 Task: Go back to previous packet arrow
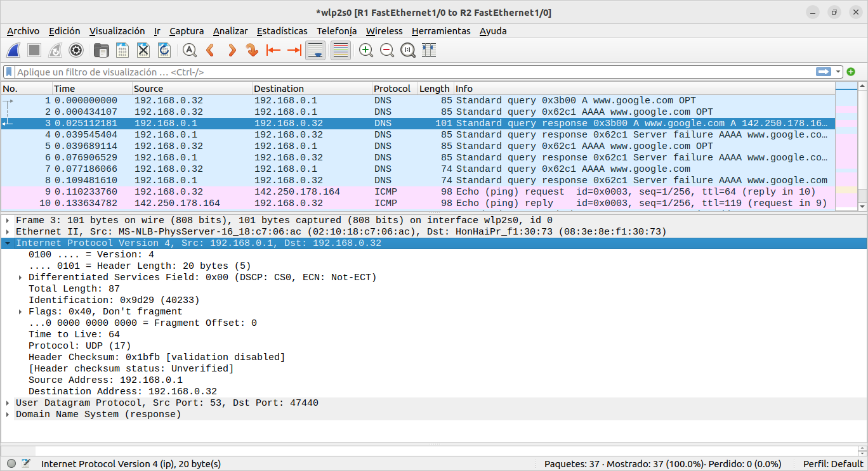click(210, 50)
